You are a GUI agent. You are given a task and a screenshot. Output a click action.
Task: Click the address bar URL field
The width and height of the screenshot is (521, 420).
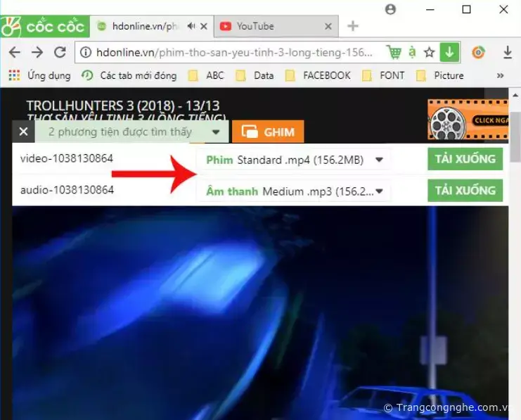(232, 53)
